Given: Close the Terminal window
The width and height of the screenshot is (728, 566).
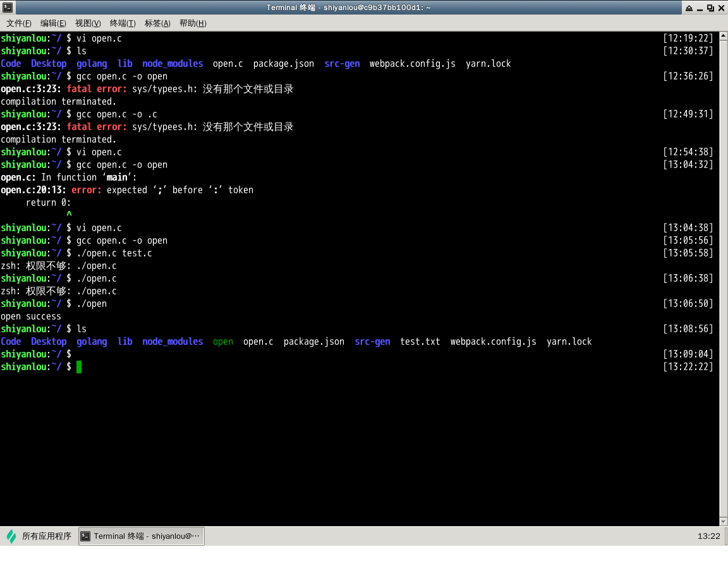Looking at the screenshot, I should [x=722, y=8].
